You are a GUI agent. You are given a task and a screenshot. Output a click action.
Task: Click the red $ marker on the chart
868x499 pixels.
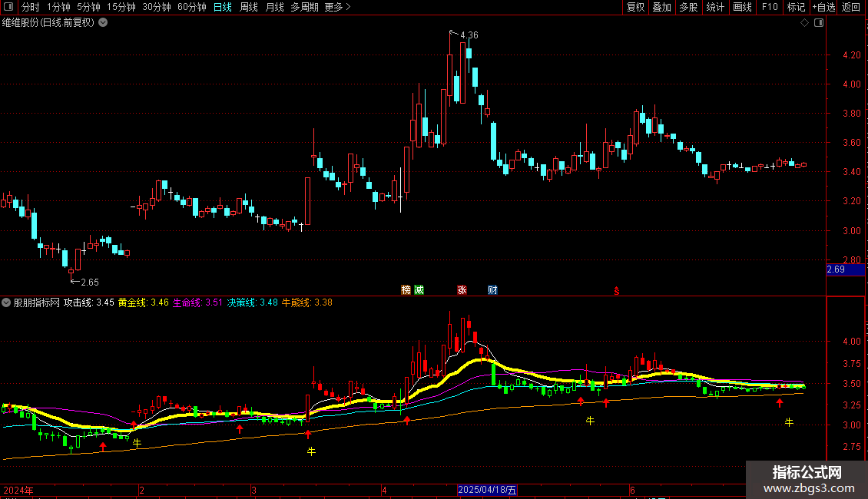(617, 291)
